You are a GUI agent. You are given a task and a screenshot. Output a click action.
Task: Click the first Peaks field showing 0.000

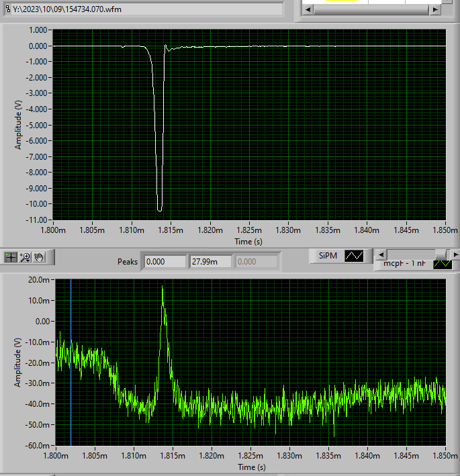point(165,262)
